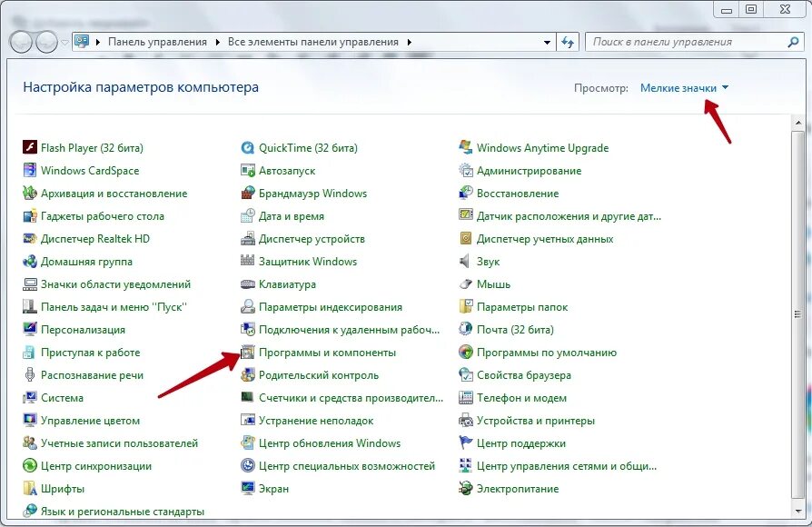Open Язык и региональные стандарты link
812x527 pixels.
tap(123, 512)
